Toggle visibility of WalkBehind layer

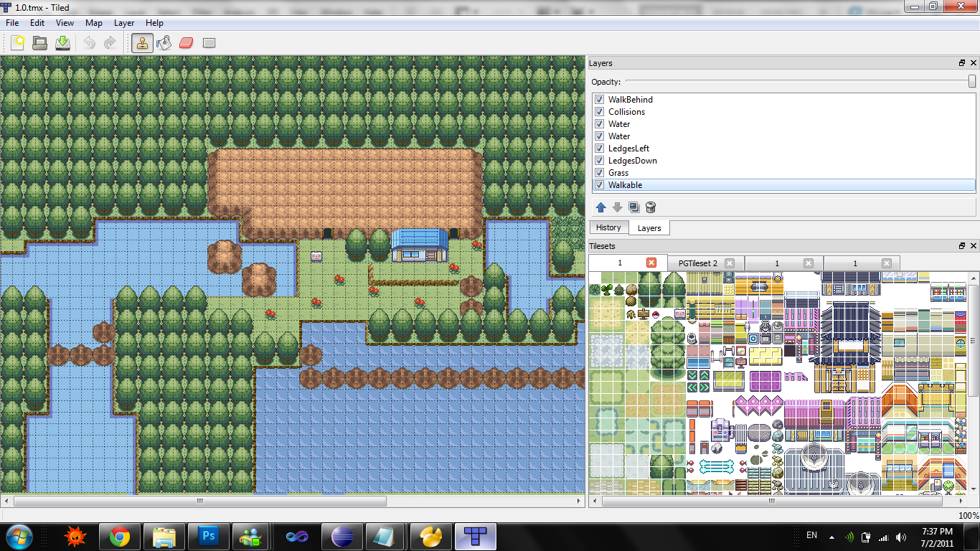coord(599,100)
